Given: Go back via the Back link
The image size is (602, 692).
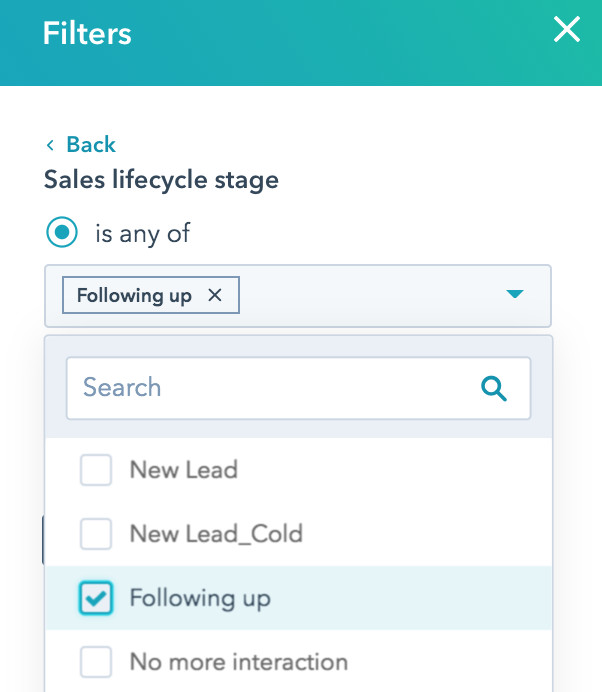Looking at the screenshot, I should [90, 145].
